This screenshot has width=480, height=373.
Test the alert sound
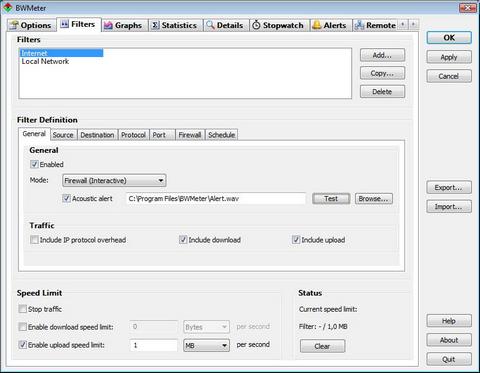click(331, 198)
